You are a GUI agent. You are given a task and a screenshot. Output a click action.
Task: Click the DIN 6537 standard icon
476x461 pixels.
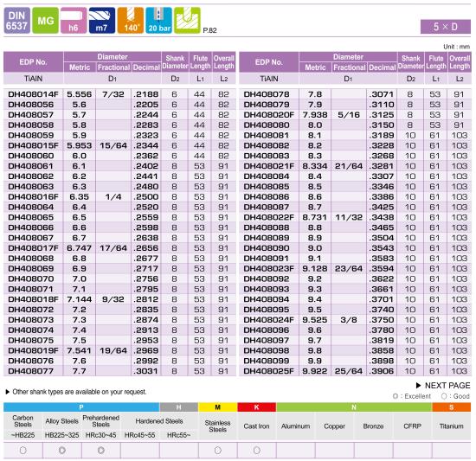tap(17, 21)
